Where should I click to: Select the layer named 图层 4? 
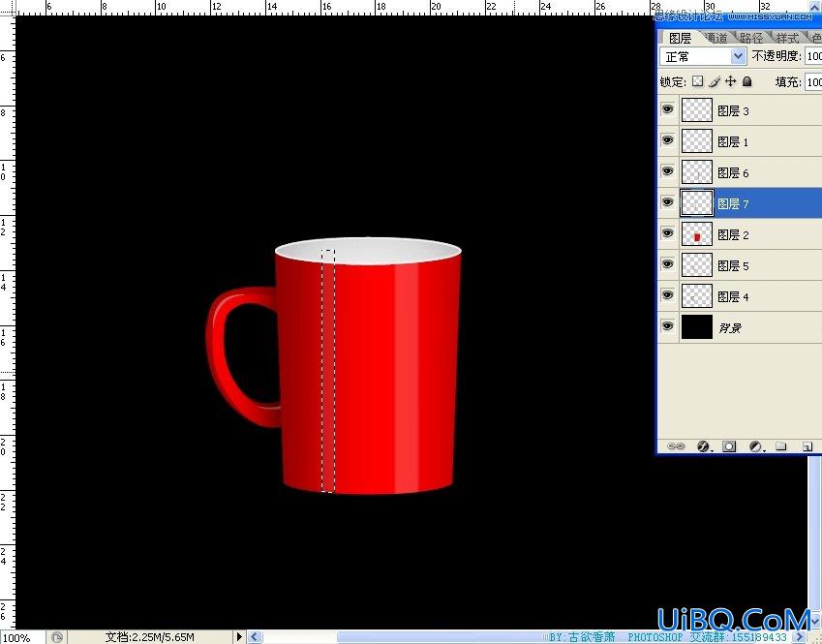coord(733,296)
